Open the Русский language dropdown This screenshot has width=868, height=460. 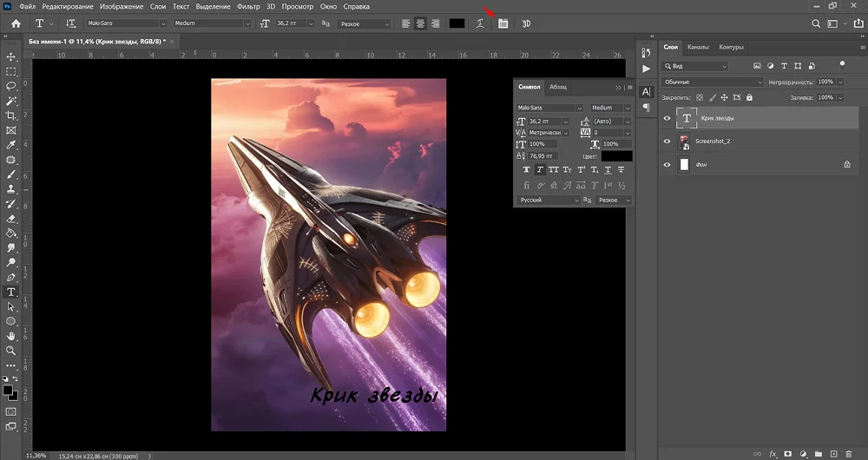point(549,200)
